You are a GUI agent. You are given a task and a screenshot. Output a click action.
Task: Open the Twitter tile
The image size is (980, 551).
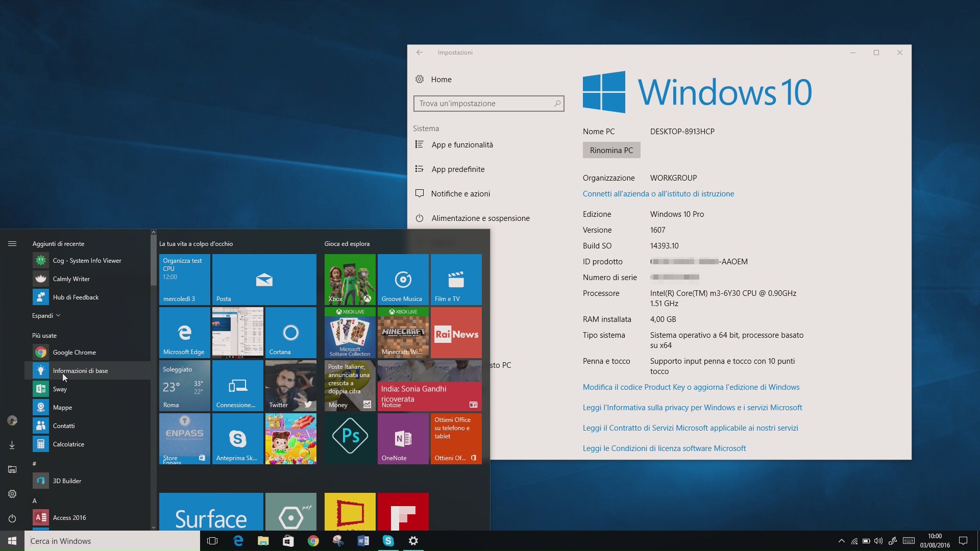tap(291, 386)
